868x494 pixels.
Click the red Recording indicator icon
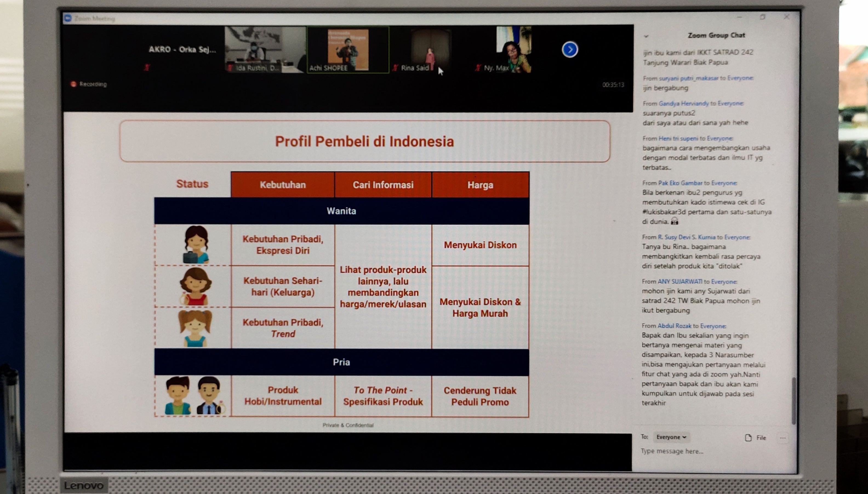(73, 84)
